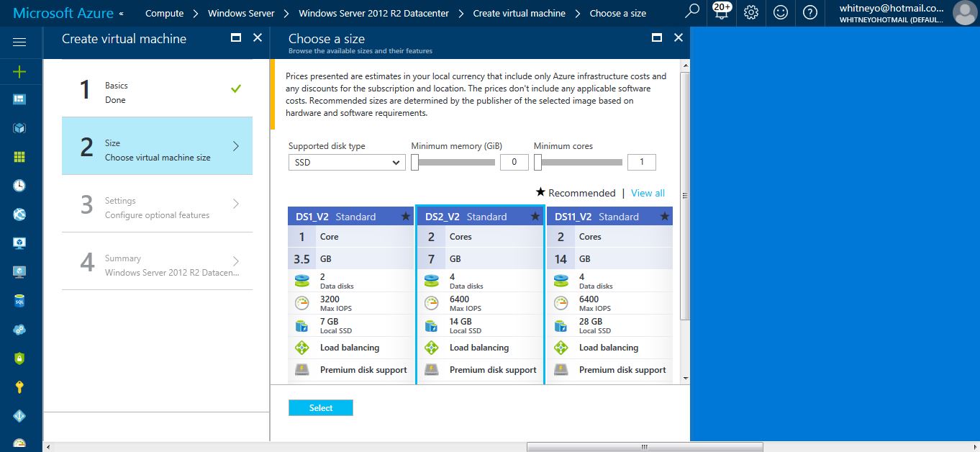Expand the Settings step chevron
This screenshot has height=452, width=980.
[236, 204]
